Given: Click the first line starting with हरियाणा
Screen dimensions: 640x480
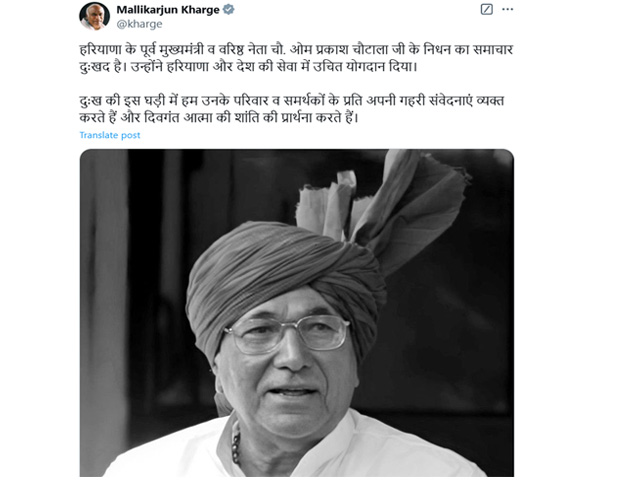Looking at the screenshot, I should click(296, 50).
